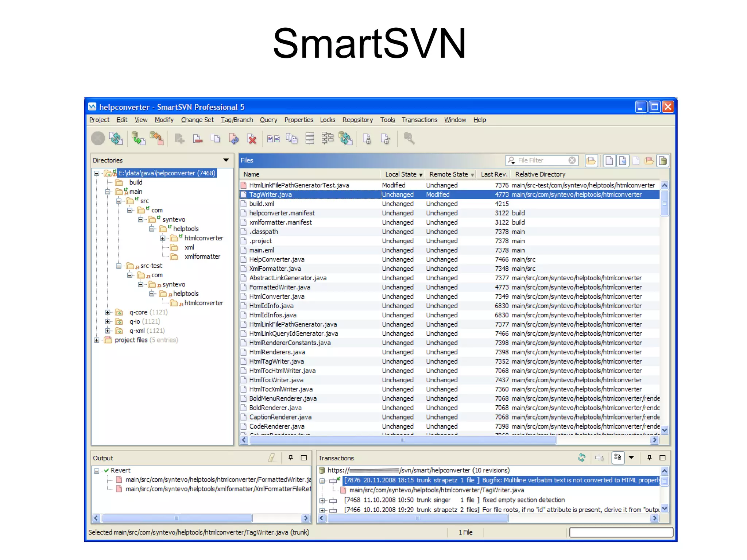The height and width of the screenshot is (560, 747).
Task: Expand the q-core directory node
Action: pyautogui.click(x=108, y=312)
